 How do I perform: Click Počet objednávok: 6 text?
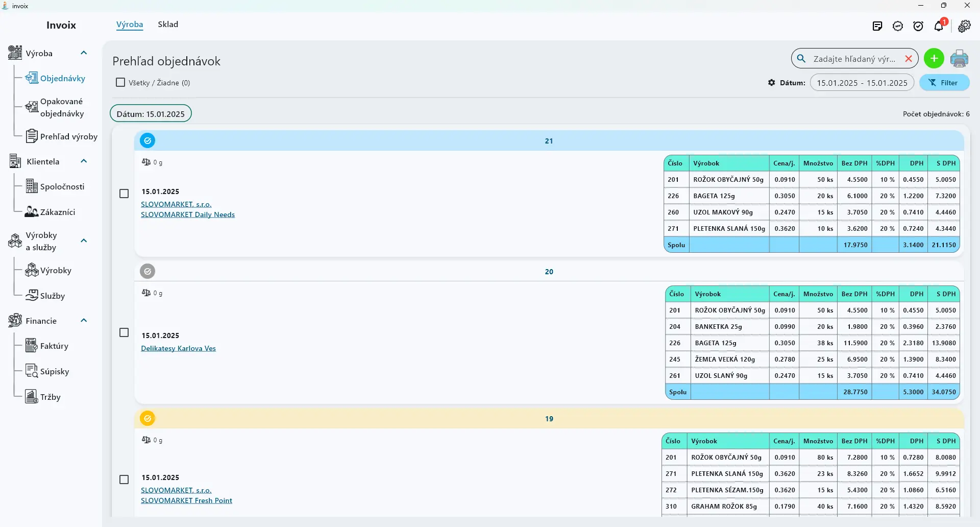(x=936, y=114)
